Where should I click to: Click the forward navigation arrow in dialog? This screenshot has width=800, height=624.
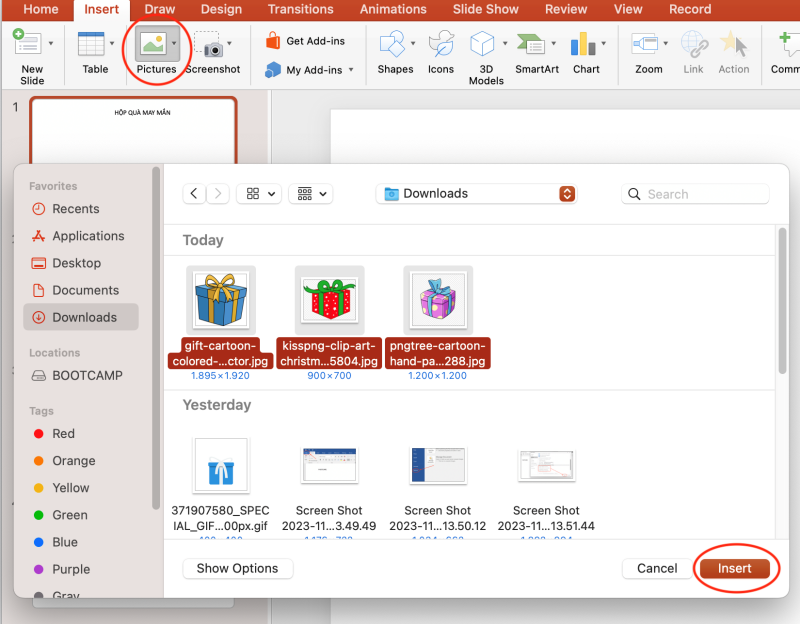tap(218, 193)
